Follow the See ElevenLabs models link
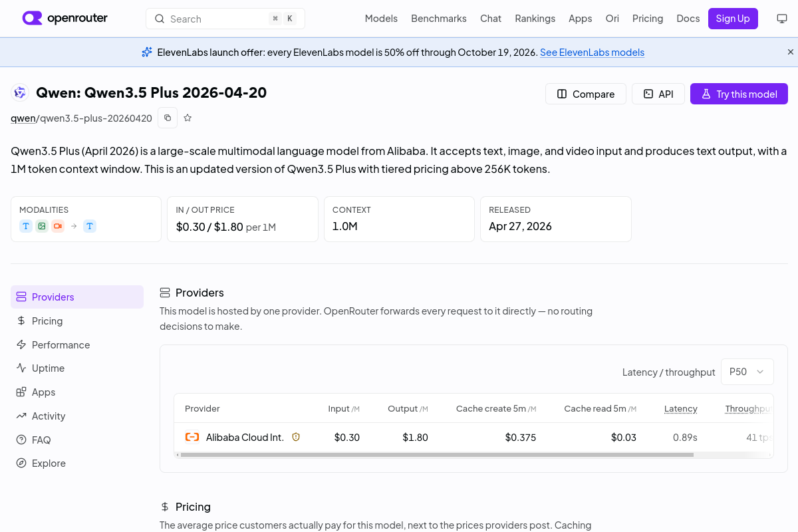The width and height of the screenshot is (798, 532). (592, 52)
